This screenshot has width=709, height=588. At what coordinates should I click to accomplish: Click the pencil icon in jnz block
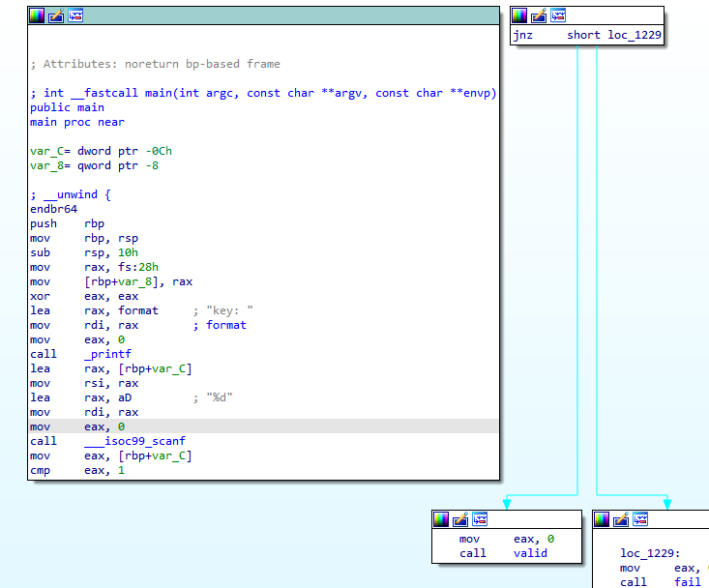[539, 15]
